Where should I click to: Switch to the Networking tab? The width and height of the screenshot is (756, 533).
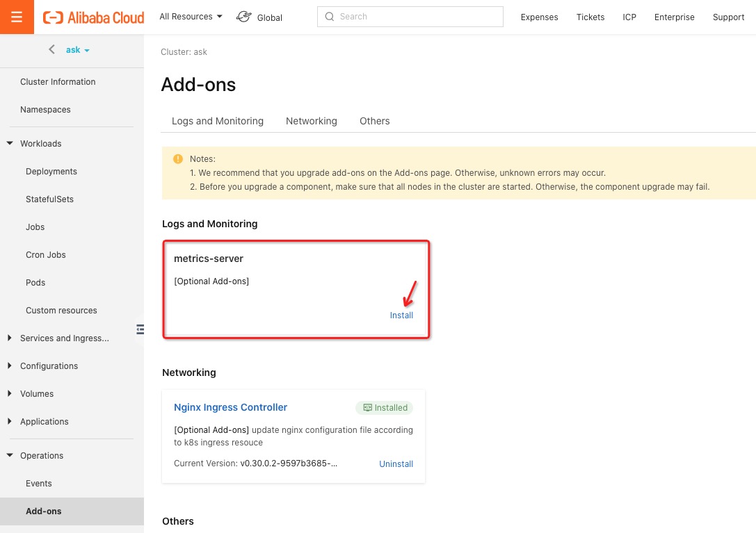click(x=312, y=121)
